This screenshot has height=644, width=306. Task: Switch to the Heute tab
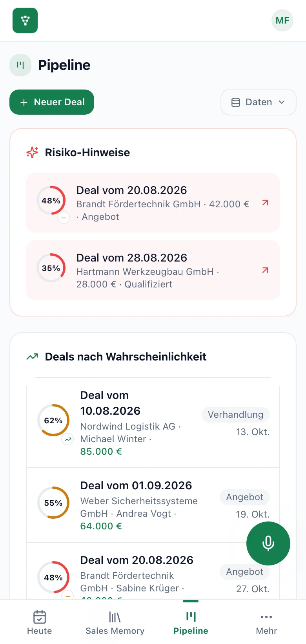39,623
